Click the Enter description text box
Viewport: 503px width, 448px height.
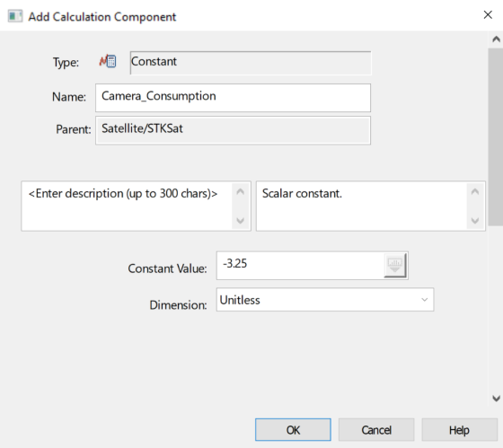tap(127, 206)
